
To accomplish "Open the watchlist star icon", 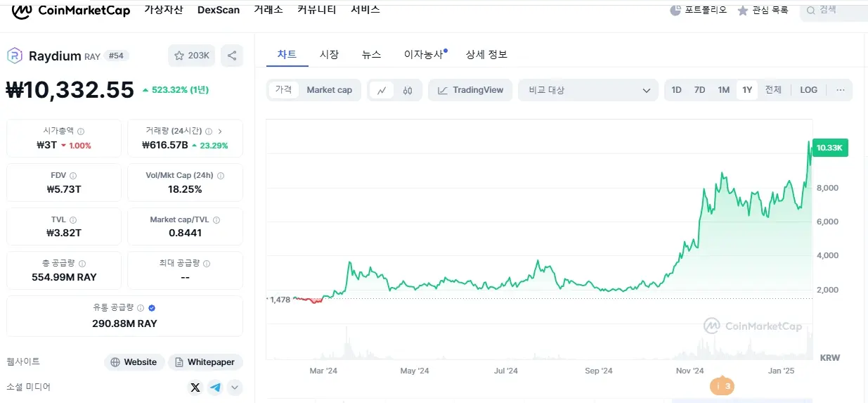I will click(742, 10).
